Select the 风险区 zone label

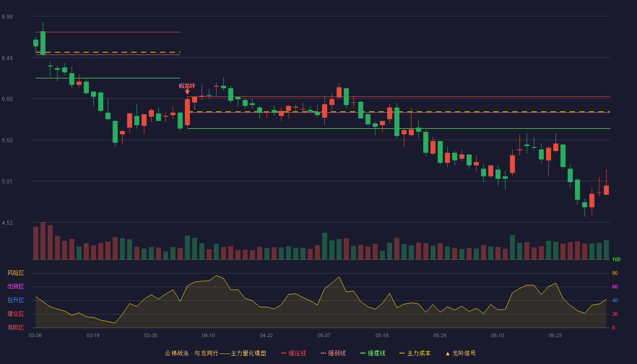tap(15, 273)
